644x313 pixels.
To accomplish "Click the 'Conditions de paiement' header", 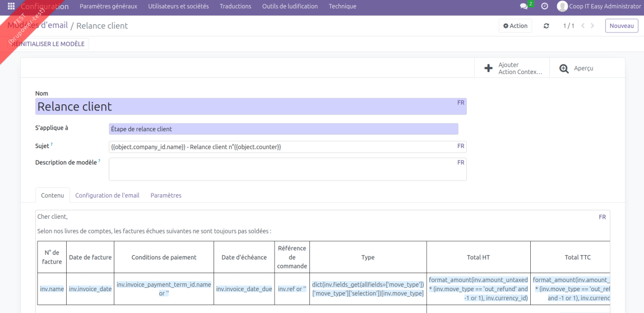I will [x=164, y=257].
